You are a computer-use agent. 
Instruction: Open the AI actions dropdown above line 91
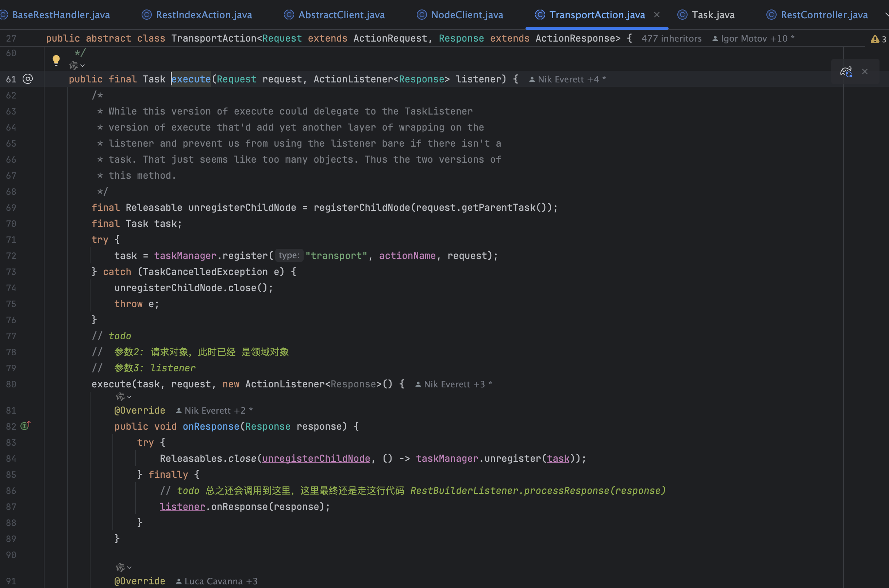tap(123, 567)
